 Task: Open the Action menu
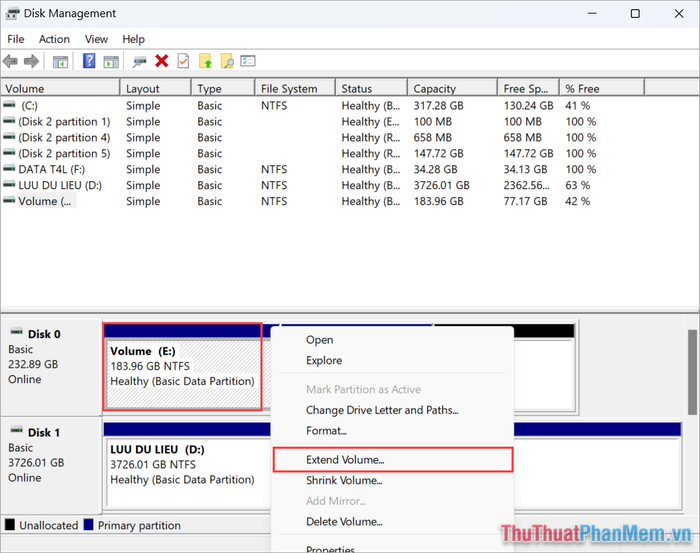click(54, 39)
